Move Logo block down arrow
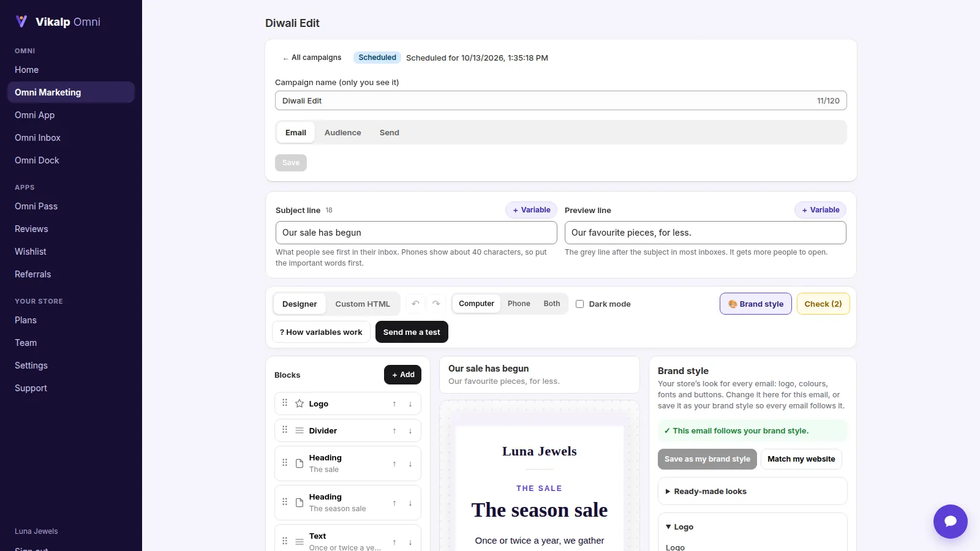980x551 pixels. point(410,404)
